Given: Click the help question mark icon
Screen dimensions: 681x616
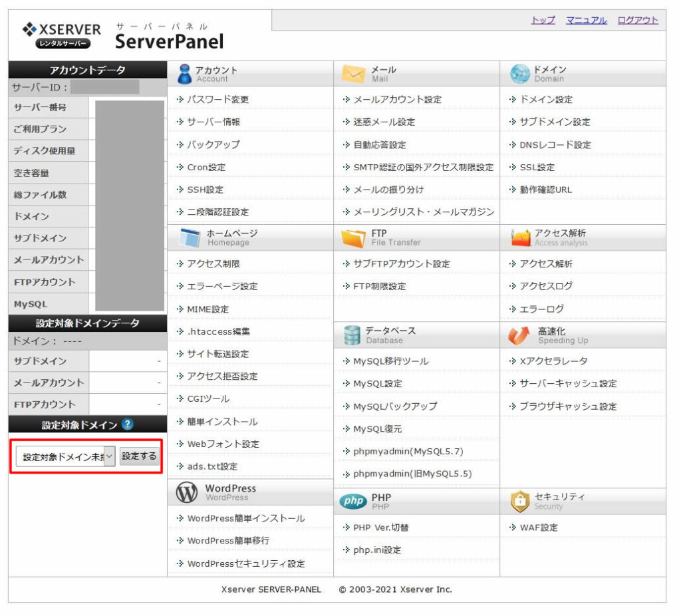Looking at the screenshot, I should click(x=127, y=424).
